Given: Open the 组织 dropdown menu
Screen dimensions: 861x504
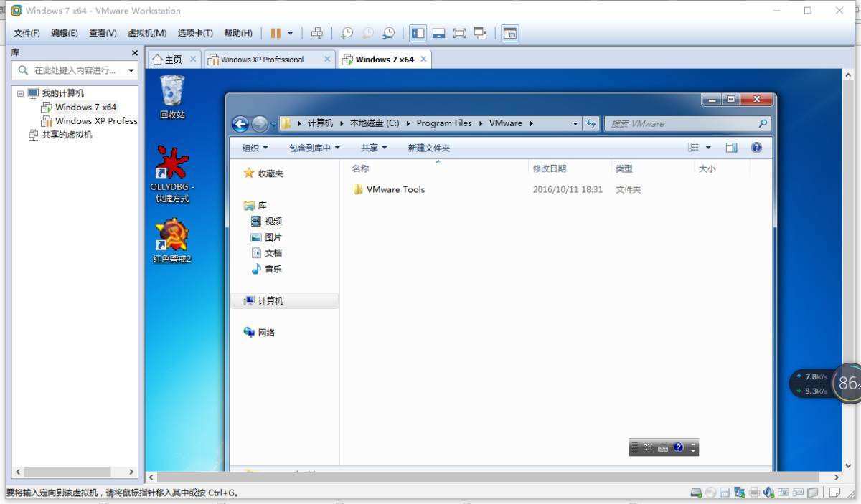Looking at the screenshot, I should tap(255, 148).
